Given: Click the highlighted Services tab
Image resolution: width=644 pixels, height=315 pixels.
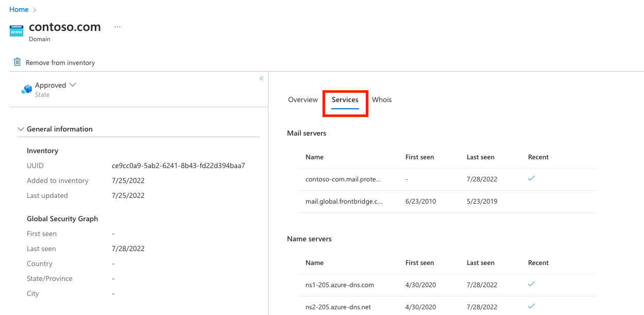Looking at the screenshot, I should [x=345, y=100].
